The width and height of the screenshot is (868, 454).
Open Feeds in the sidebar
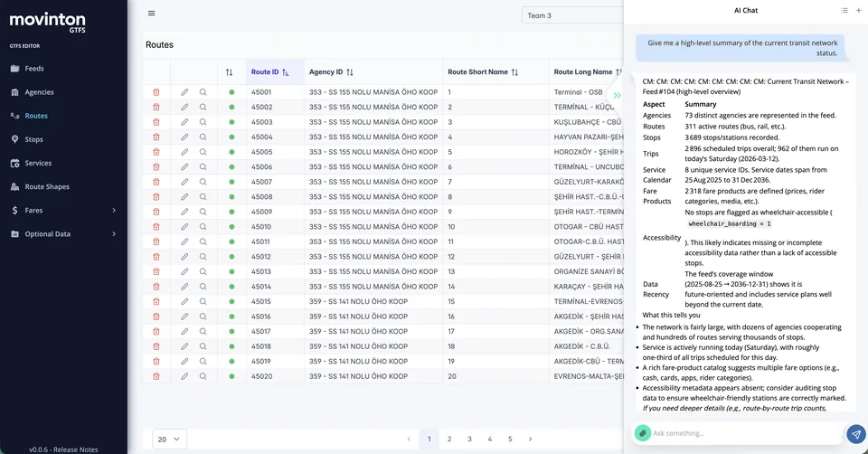click(x=33, y=69)
